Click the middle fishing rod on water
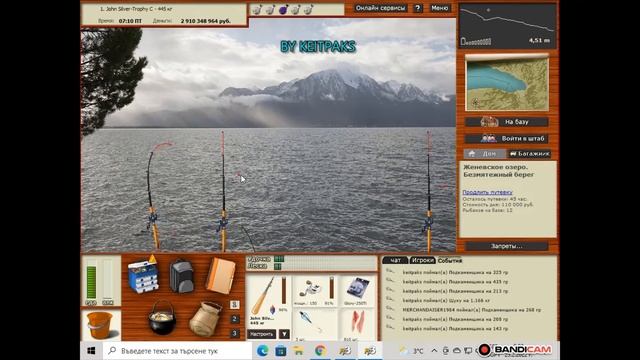Viewport: 640px width, 360px height. 223,192
